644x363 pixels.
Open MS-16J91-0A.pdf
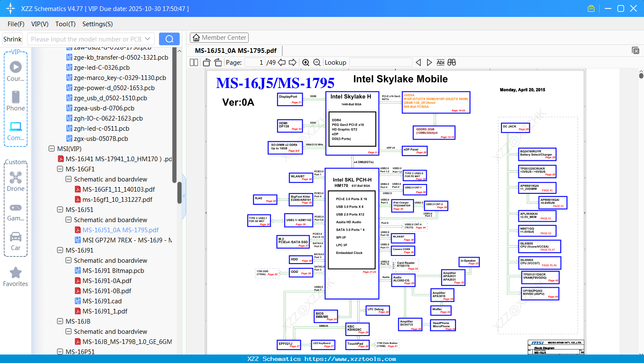[107, 281]
